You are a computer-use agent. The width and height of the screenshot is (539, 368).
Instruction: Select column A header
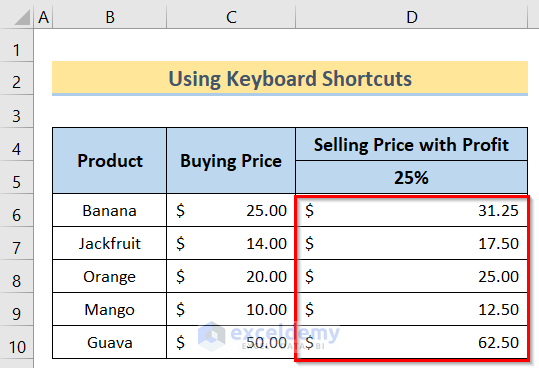(43, 17)
